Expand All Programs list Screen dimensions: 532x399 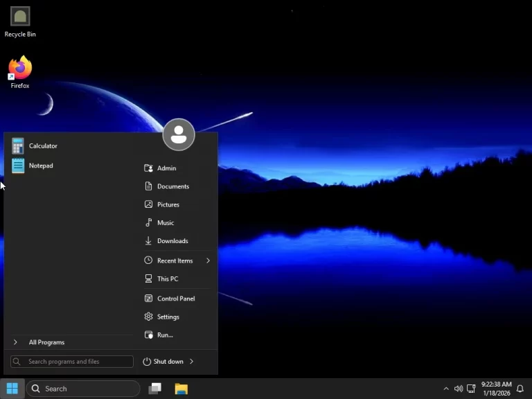pos(46,342)
